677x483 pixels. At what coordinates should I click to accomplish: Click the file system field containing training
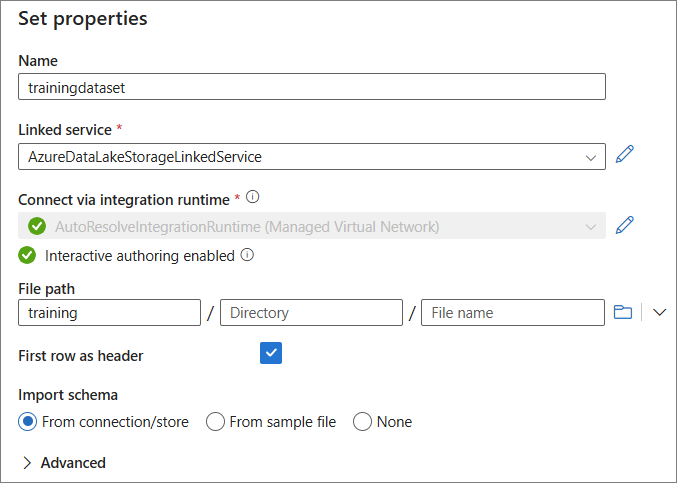coord(109,313)
